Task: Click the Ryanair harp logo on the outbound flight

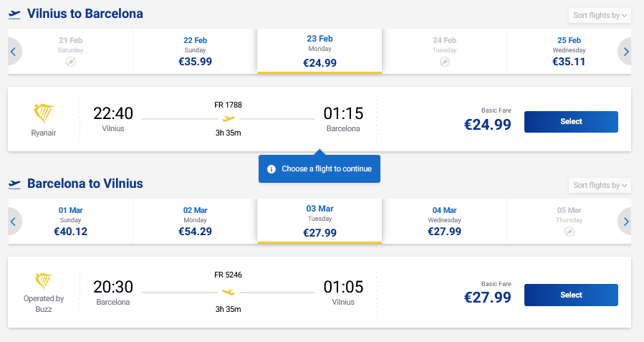Action: click(x=44, y=113)
